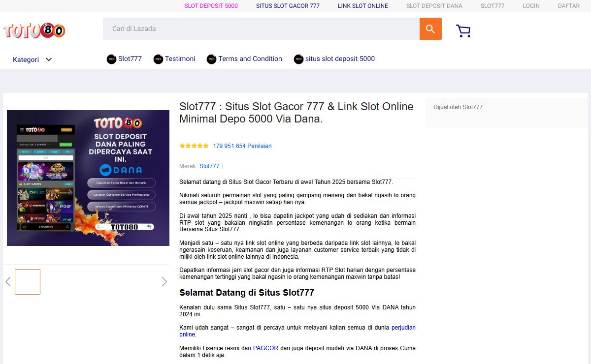Open situs slot deposit 5000 navigation link
Viewport: 591px width, 364px height.
click(340, 59)
